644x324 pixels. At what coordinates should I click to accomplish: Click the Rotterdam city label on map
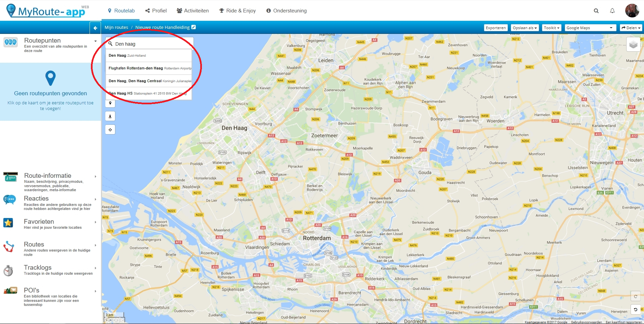pos(317,238)
